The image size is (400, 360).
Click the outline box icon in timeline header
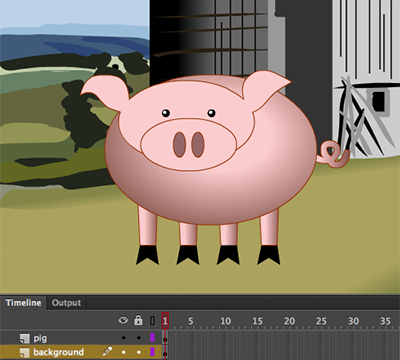click(x=152, y=321)
